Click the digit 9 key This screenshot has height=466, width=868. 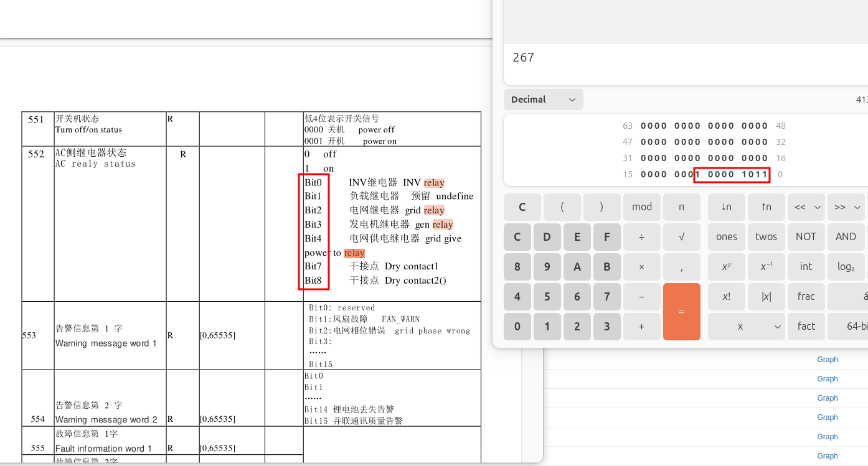point(547,267)
